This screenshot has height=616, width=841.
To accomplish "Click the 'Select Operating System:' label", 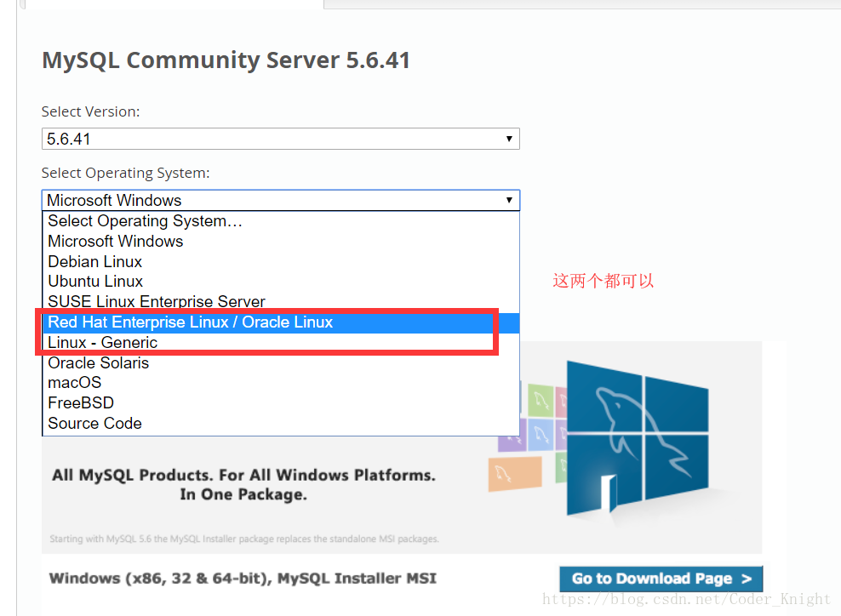I will click(x=125, y=174).
